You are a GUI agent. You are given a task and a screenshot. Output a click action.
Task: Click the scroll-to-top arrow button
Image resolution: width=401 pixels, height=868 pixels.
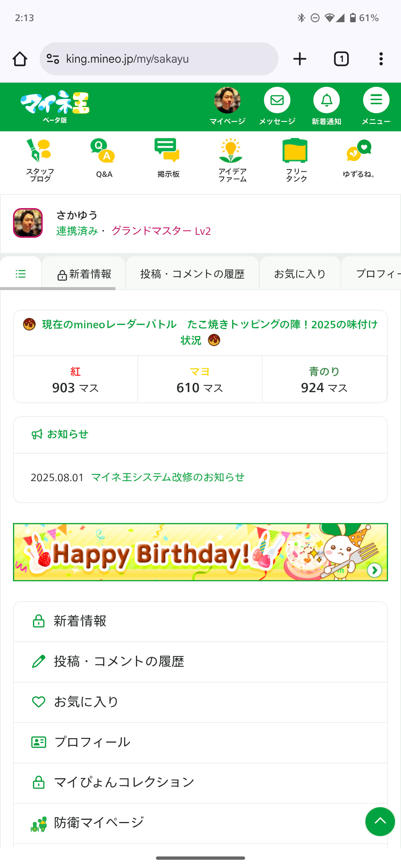pyautogui.click(x=380, y=822)
